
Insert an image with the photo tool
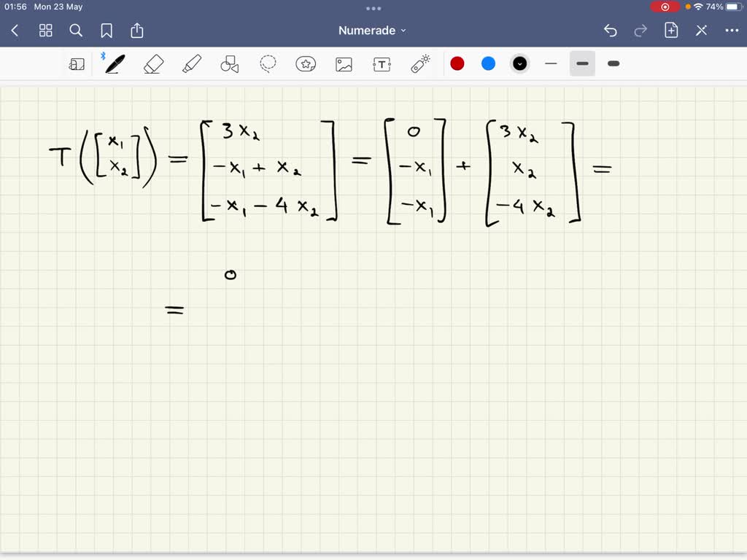click(x=344, y=63)
